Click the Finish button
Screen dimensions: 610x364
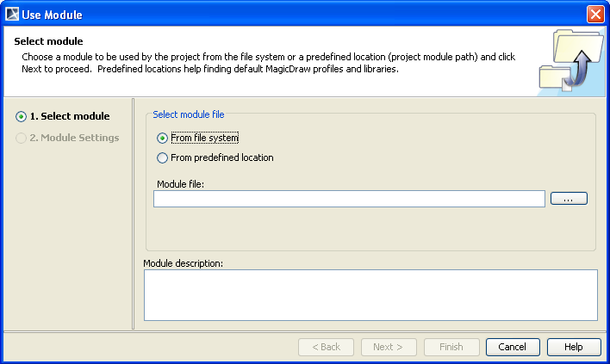(x=451, y=347)
